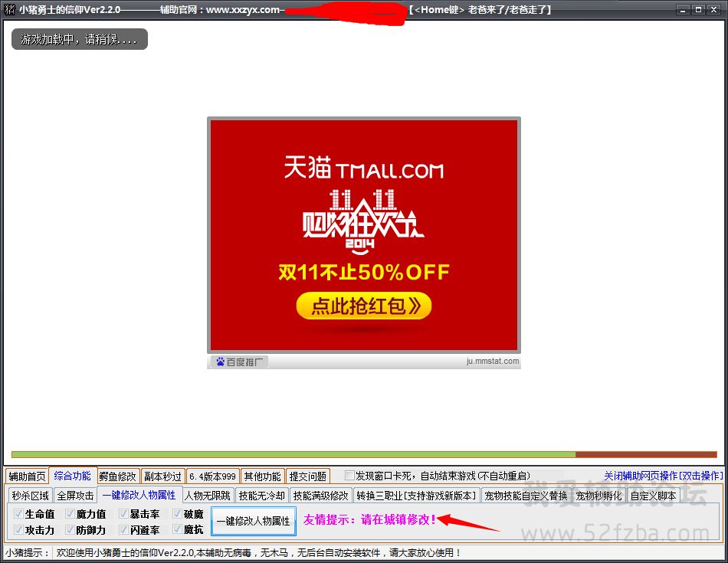The width and height of the screenshot is (728, 563).
Task: Open the 副本秒过 tab
Action: [162, 476]
